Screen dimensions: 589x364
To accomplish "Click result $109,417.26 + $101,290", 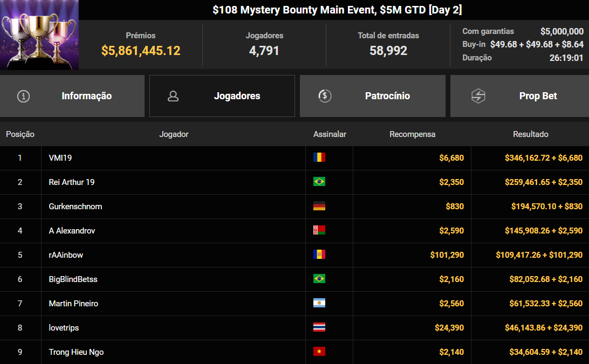I will click(x=539, y=255).
